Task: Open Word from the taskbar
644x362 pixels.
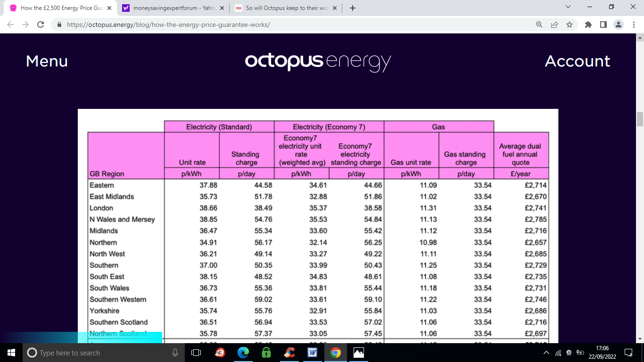Action: [312, 353]
